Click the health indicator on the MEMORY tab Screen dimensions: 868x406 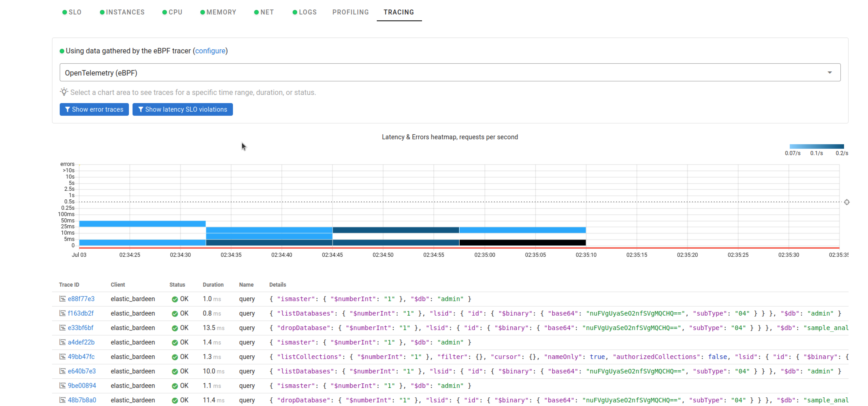[x=202, y=12]
